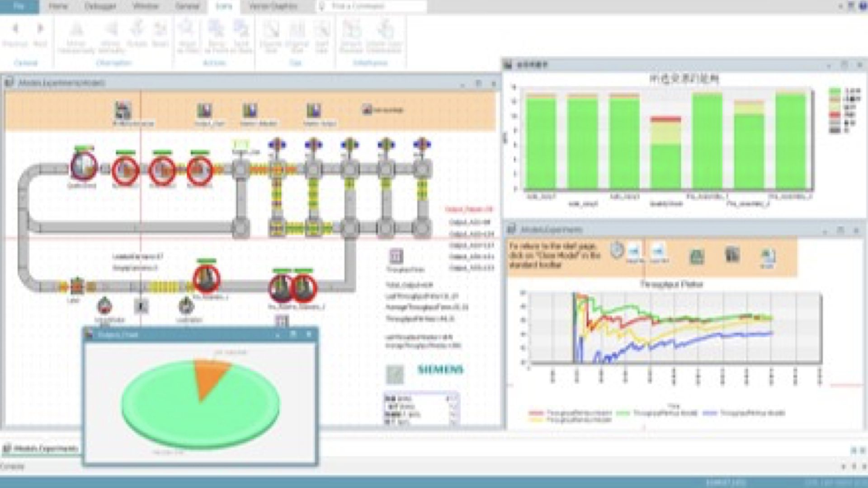This screenshot has height=488, width=868.
Task: Expand the second dropdown in the small list box
Action: 453,407
